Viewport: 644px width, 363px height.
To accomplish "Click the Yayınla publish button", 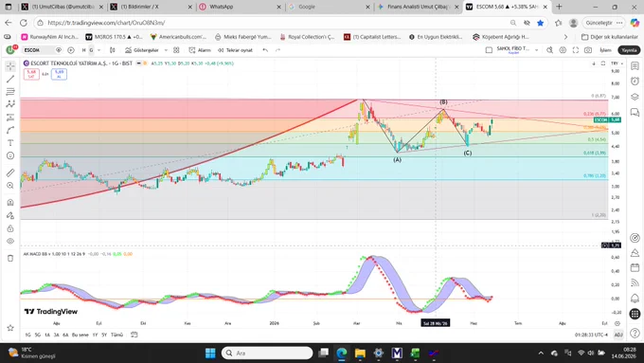I will point(629,50).
